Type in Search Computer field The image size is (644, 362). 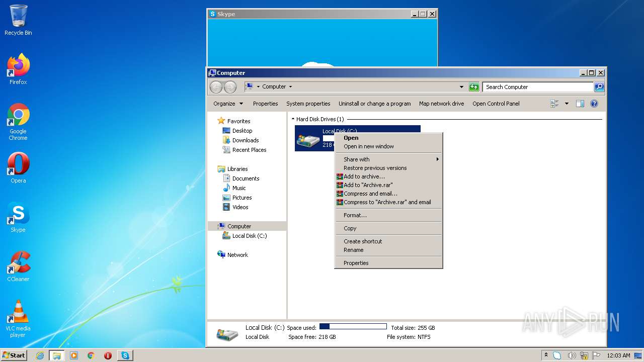pos(538,87)
